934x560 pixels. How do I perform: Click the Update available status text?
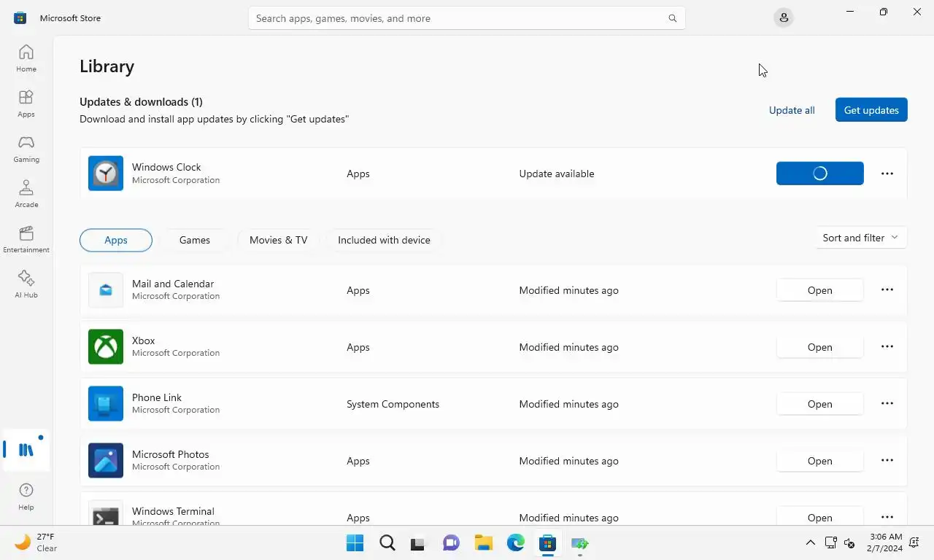[x=557, y=174]
